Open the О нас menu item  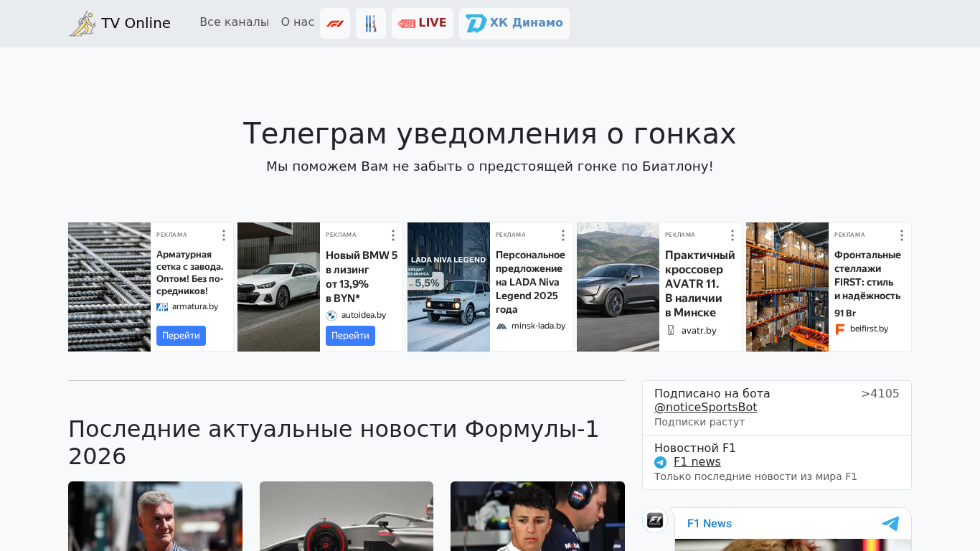[298, 22]
